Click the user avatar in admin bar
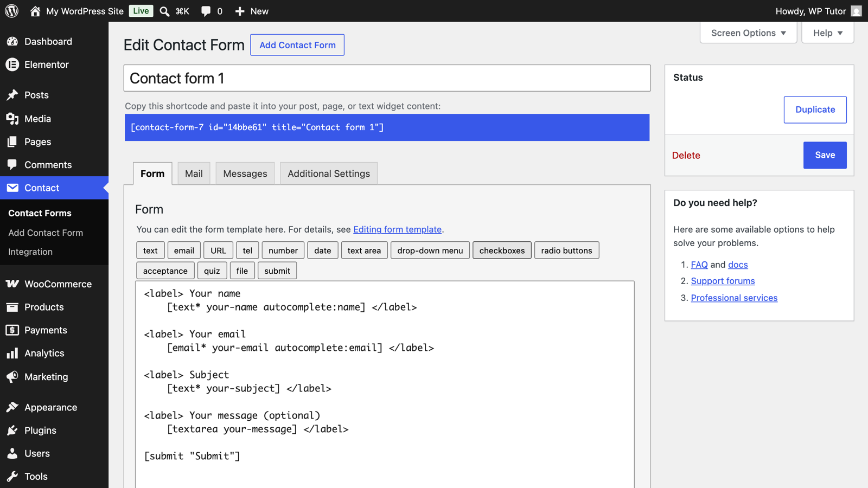 (x=856, y=11)
